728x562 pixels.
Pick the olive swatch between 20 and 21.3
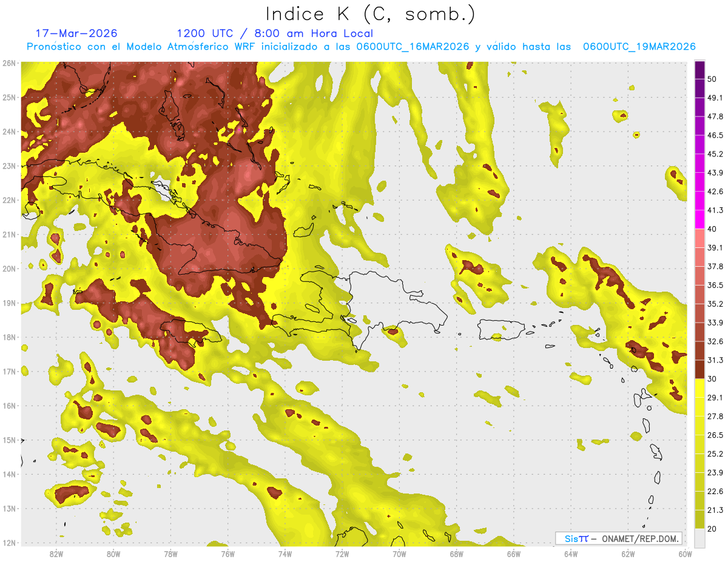tap(699, 519)
